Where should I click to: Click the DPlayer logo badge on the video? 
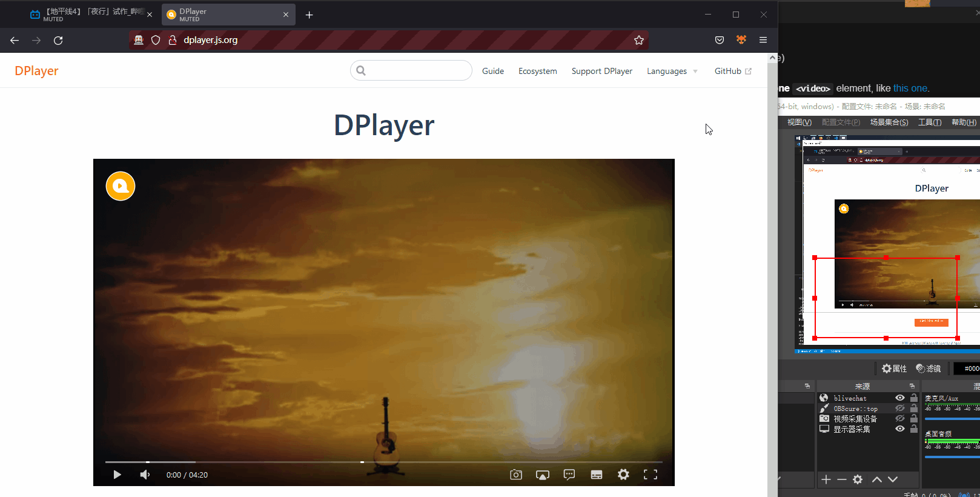click(121, 186)
